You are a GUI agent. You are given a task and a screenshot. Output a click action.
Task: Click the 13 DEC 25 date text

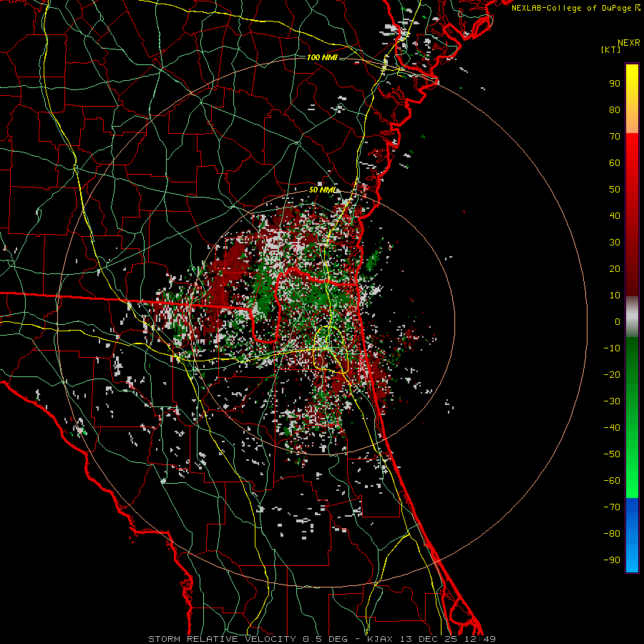(x=428, y=639)
